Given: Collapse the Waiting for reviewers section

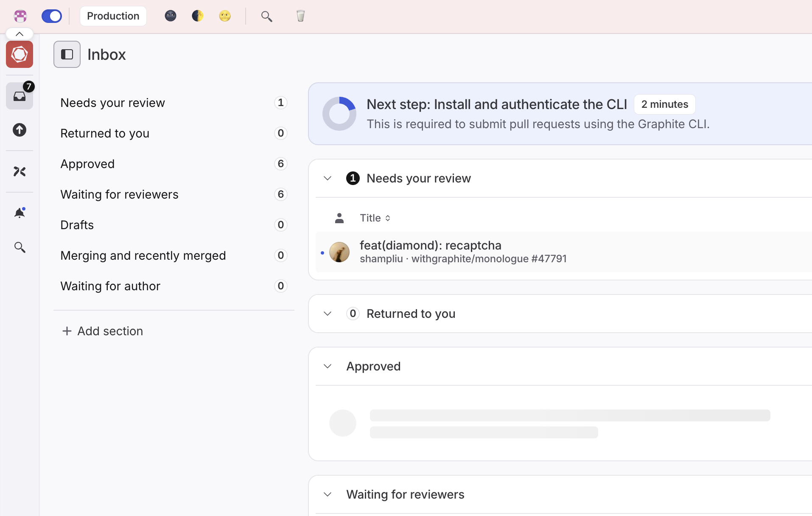Looking at the screenshot, I should pos(327,494).
